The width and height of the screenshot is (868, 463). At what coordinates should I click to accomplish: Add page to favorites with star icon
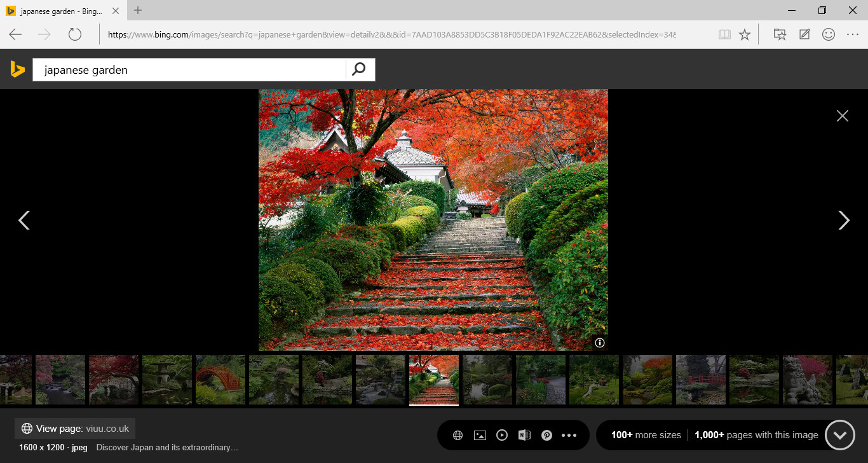[x=745, y=34]
